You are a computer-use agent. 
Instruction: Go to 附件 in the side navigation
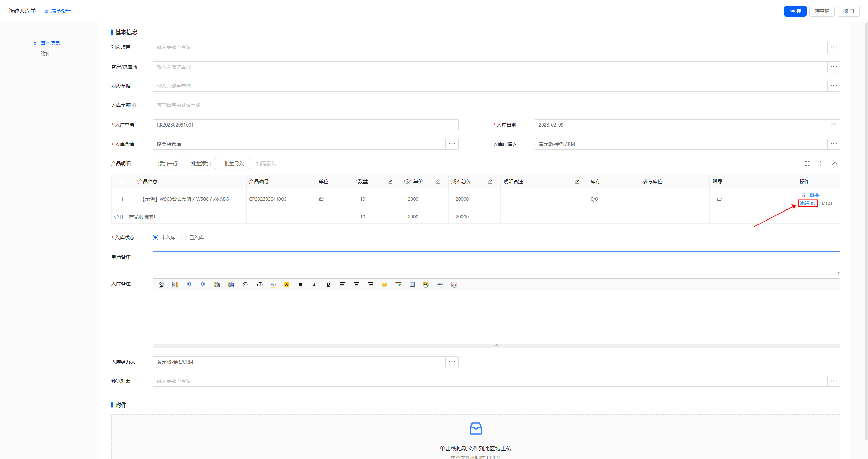coord(46,54)
